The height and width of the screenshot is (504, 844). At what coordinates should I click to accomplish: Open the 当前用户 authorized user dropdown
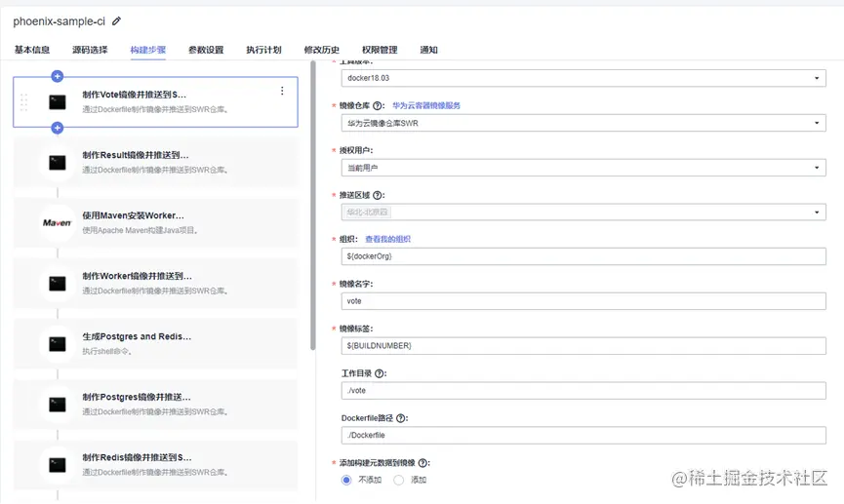583,168
